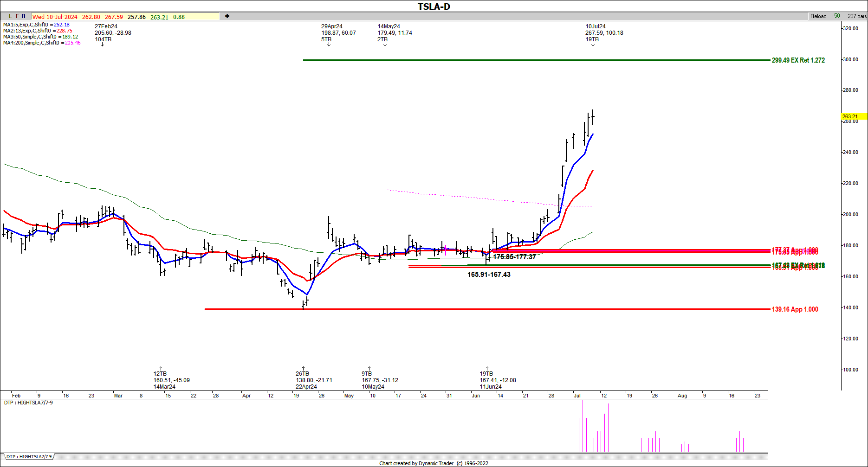Click the Reload button
The width and height of the screenshot is (868, 467).
pos(818,16)
